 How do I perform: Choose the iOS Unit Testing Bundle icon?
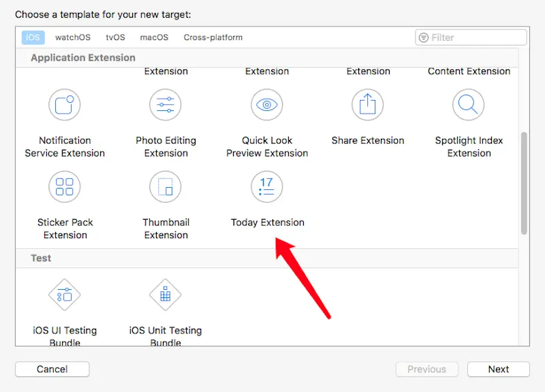point(166,295)
